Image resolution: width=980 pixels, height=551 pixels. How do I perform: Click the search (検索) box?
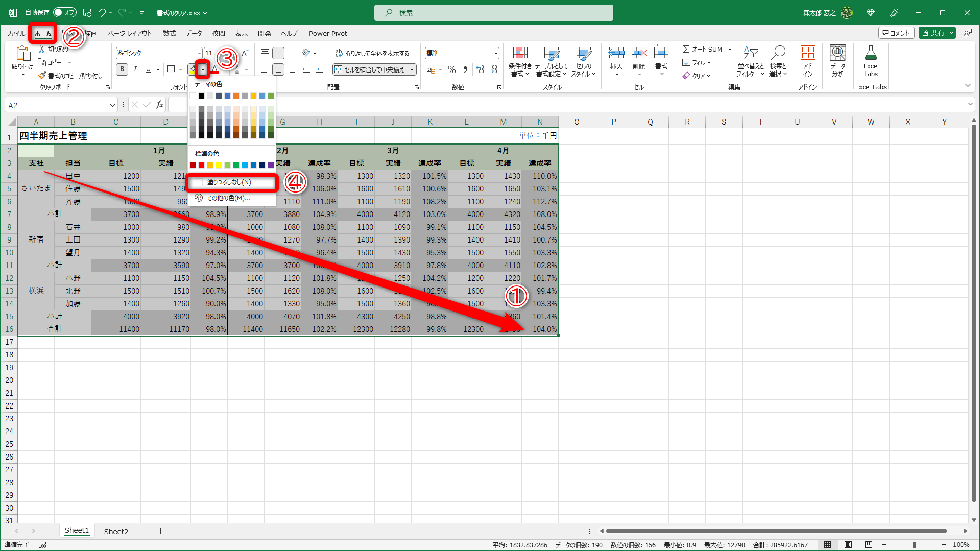(x=493, y=12)
